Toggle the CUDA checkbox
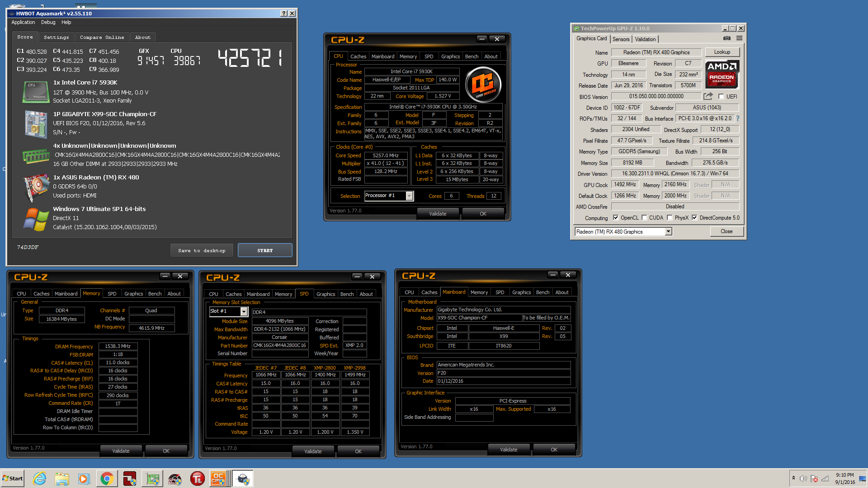This screenshot has width=868, height=488. click(644, 218)
